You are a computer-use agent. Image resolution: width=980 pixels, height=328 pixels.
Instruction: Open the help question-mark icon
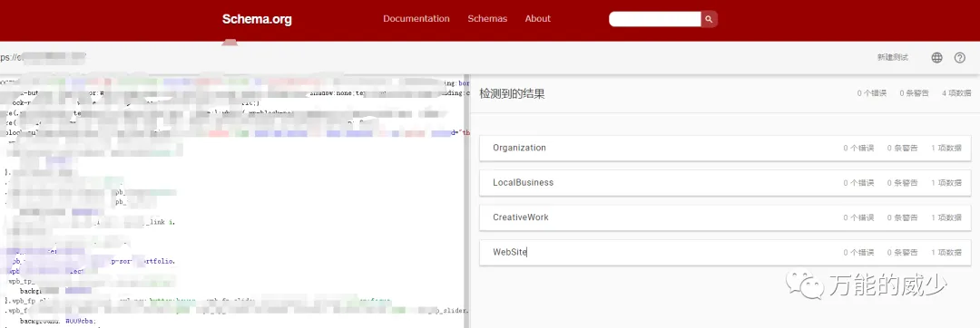click(x=960, y=57)
